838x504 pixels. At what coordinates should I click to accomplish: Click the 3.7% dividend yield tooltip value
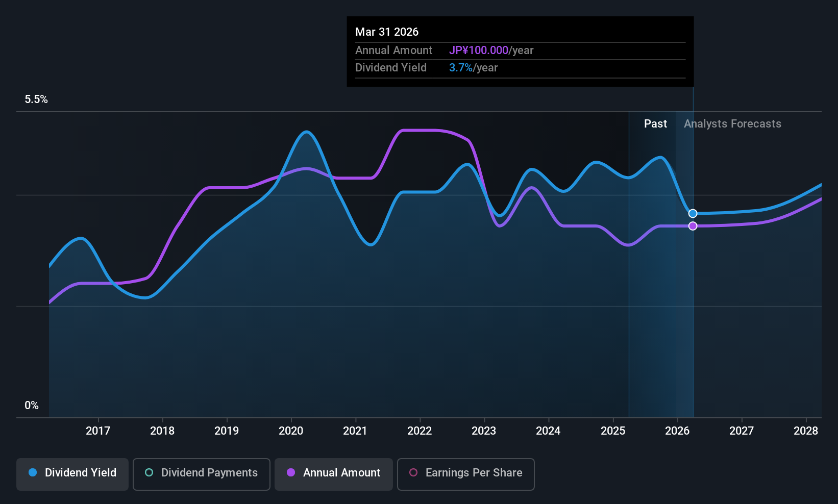[461, 68]
